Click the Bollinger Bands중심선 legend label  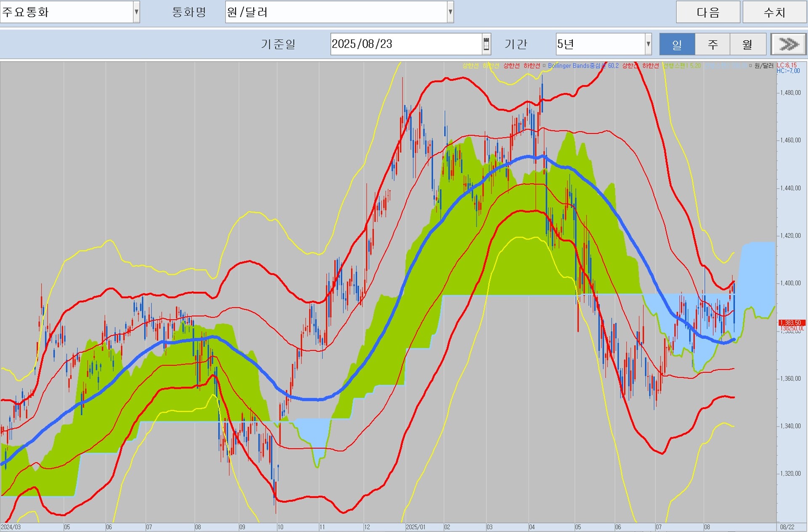(577, 66)
